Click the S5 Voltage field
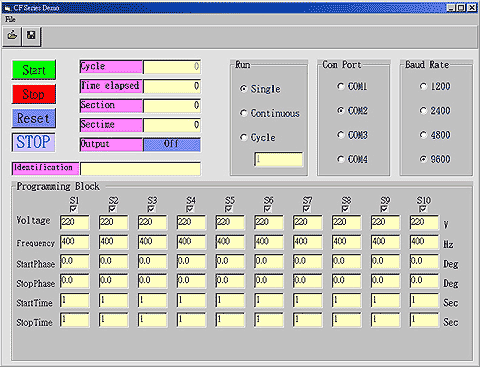Screen dimensions: 480x367 (230, 222)
